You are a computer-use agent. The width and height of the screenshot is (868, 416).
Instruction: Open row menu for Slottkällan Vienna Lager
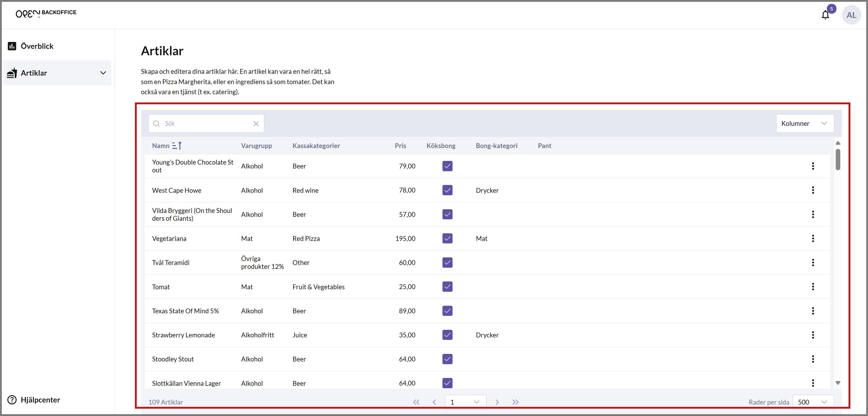pos(813,383)
